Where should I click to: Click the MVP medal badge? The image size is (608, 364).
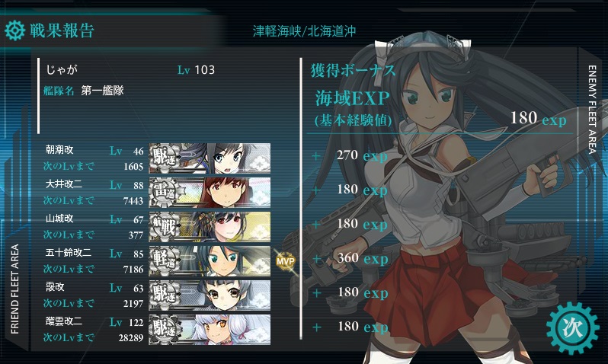pyautogui.click(x=285, y=261)
